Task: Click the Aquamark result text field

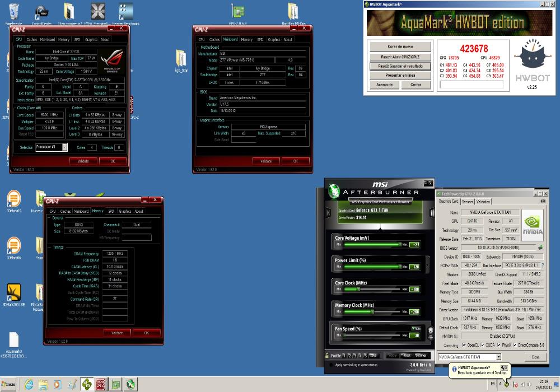Action: [x=472, y=85]
